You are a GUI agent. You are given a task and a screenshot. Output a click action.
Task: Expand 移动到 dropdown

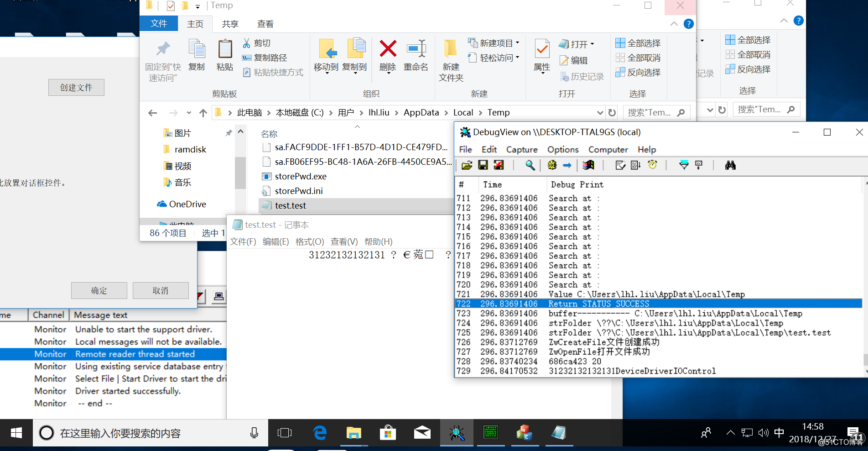coord(327,73)
